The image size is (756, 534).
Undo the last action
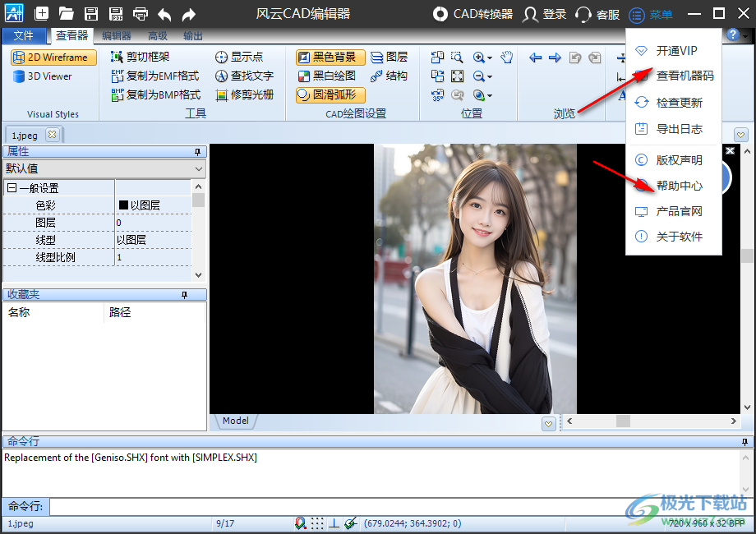164,15
